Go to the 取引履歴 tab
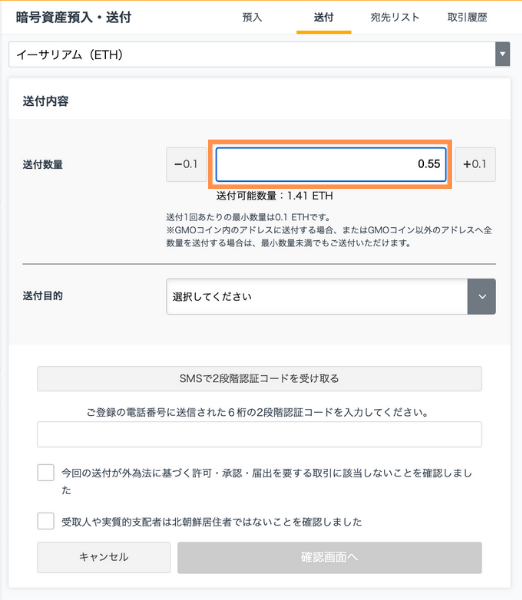Viewport: 522px width, 600px height. tap(467, 18)
